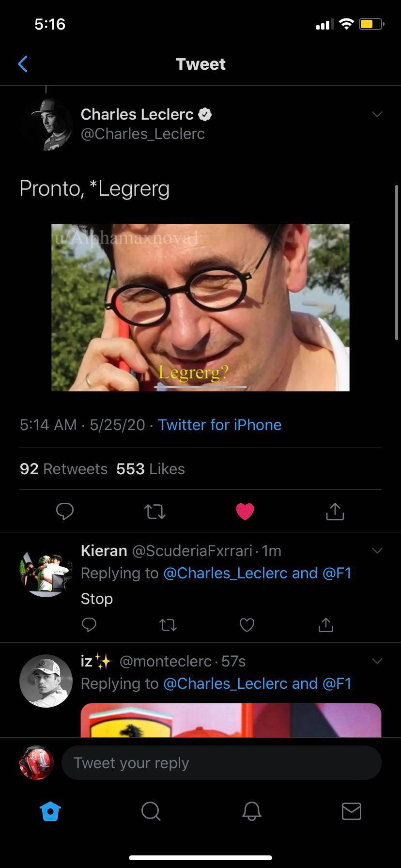Open the reply icon on Kieran's reply
This screenshot has width=401, height=868.
point(89,625)
